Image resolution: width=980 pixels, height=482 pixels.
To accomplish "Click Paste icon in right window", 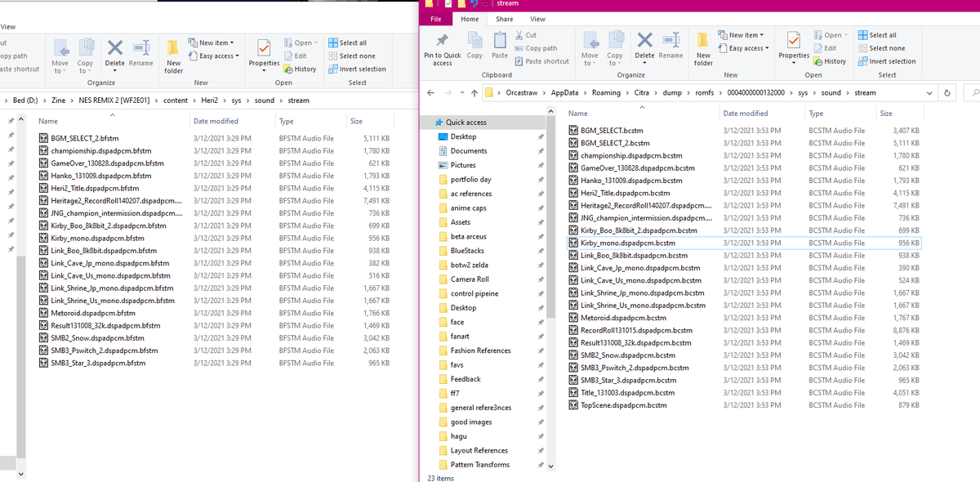I will pos(499,46).
